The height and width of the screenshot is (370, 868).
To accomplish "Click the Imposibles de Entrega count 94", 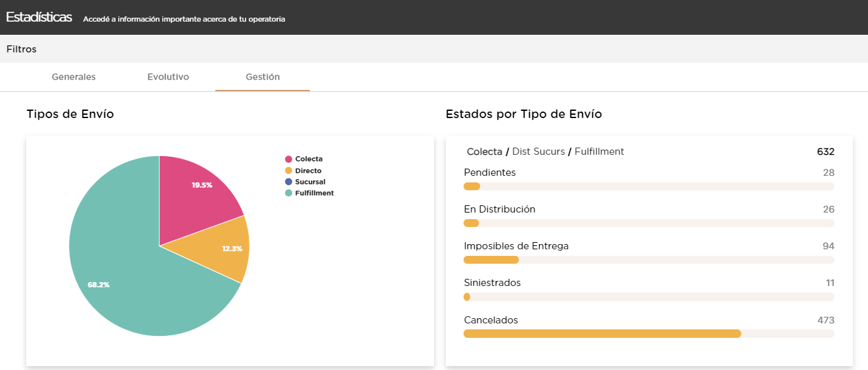I will pos(829,246).
